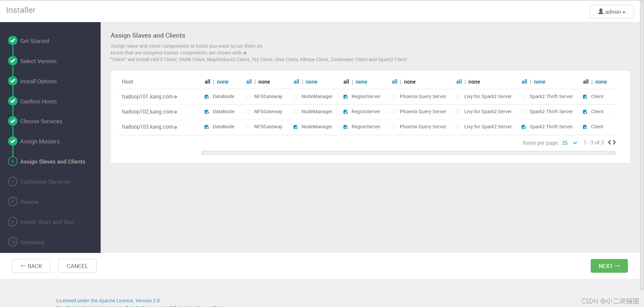Click the Get Started completed checkmark icon
The height and width of the screenshot is (307, 644).
[13, 41]
